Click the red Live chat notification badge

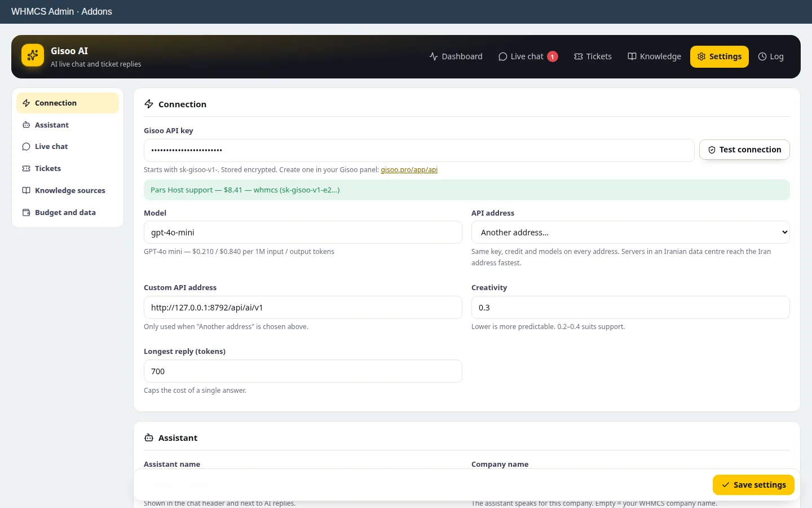(553, 56)
